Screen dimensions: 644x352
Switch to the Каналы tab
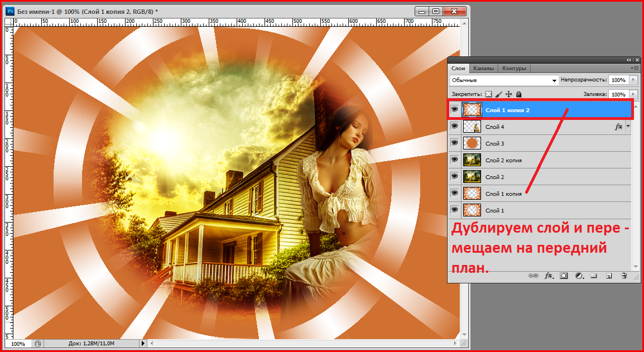pos(483,69)
